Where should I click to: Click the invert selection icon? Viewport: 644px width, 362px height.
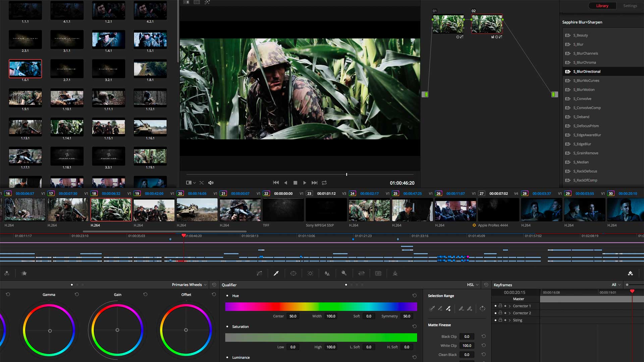[x=482, y=308]
